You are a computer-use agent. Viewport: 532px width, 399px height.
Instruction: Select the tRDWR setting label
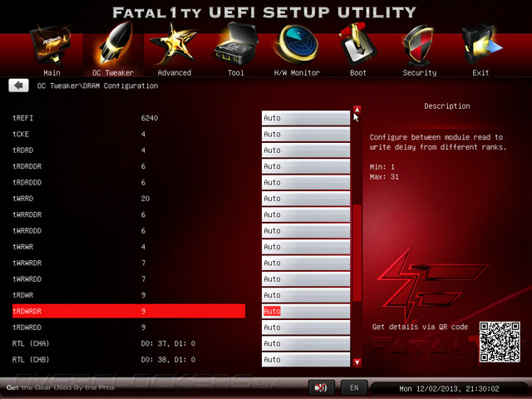tap(22, 295)
